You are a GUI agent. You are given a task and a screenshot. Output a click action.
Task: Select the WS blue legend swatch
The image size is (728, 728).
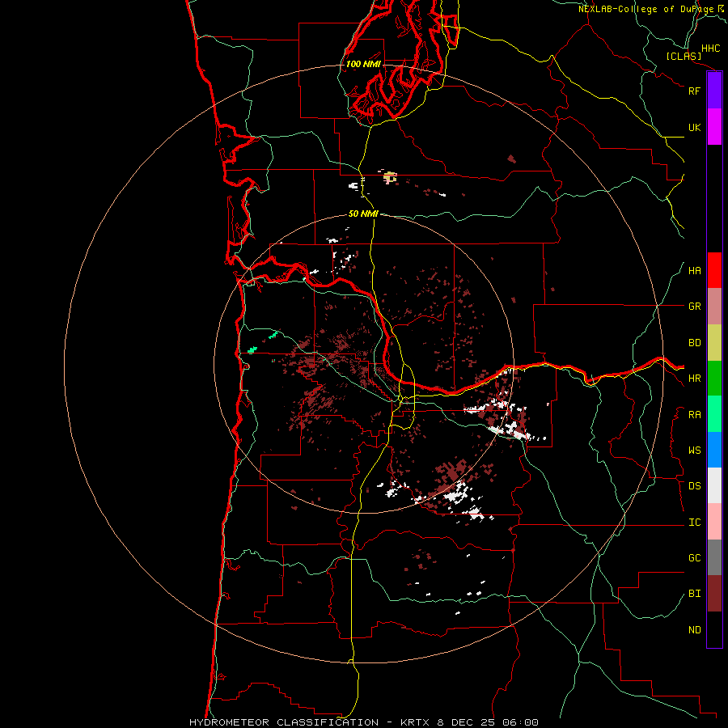click(714, 450)
